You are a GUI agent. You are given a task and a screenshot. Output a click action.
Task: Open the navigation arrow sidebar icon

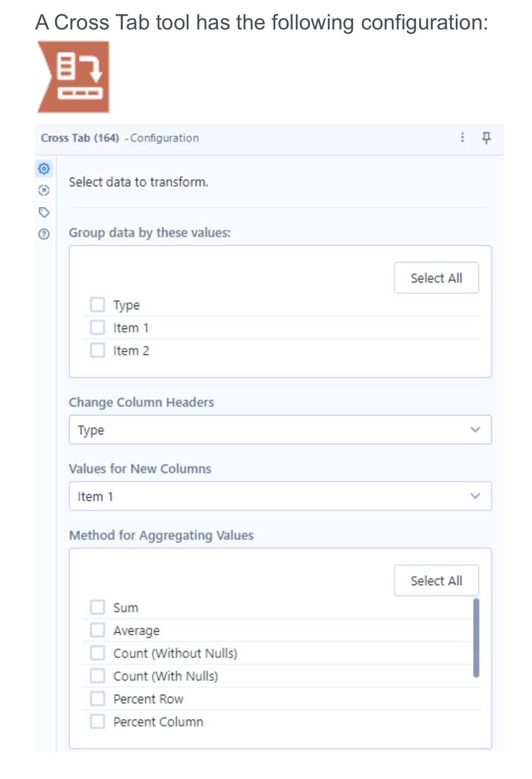click(x=44, y=190)
